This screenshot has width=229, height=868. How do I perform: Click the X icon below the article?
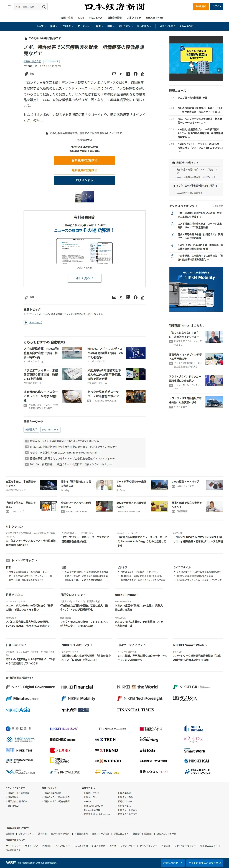point(128,298)
